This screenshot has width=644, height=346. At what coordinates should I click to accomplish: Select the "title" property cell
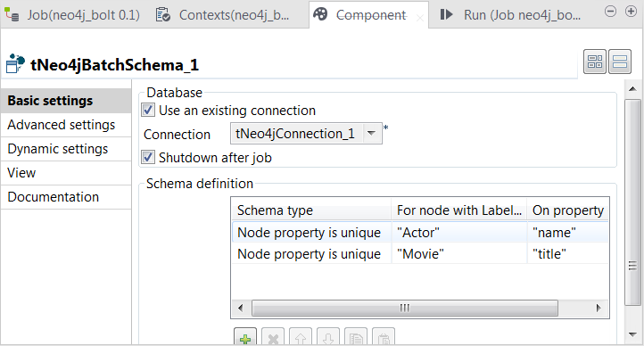tap(568, 253)
